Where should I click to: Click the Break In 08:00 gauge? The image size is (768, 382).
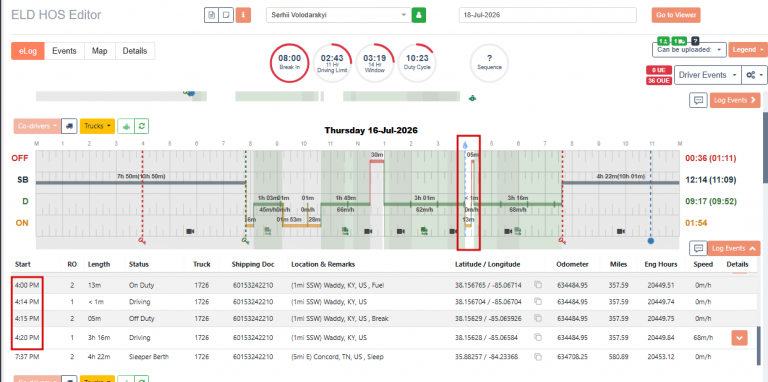(x=289, y=63)
